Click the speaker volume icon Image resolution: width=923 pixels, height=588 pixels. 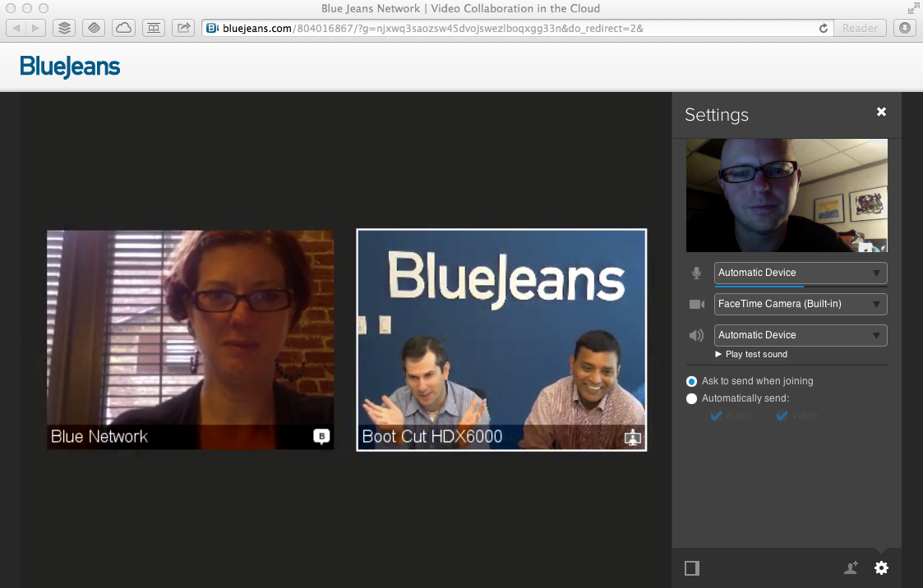click(696, 335)
